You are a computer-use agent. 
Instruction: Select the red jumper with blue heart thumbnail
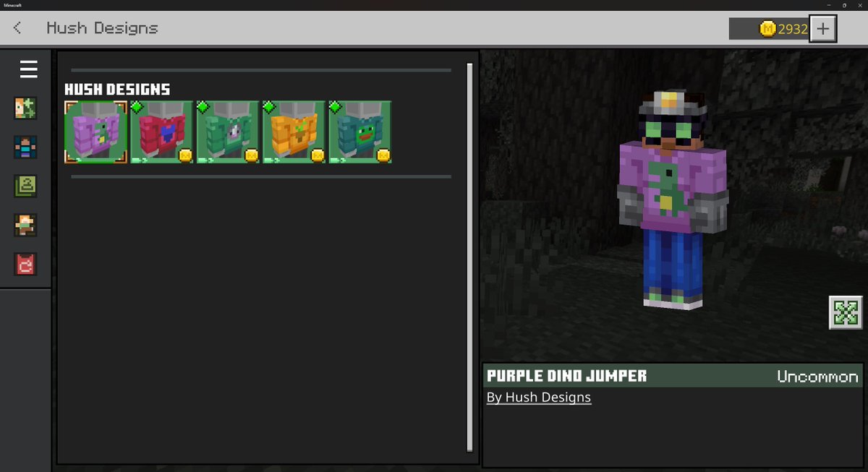(162, 132)
